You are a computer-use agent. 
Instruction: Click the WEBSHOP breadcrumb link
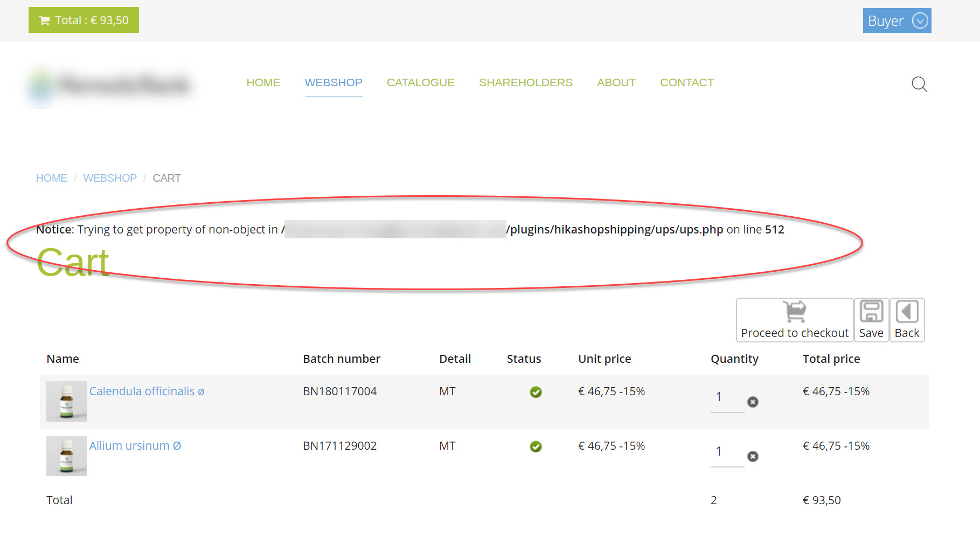tap(110, 178)
